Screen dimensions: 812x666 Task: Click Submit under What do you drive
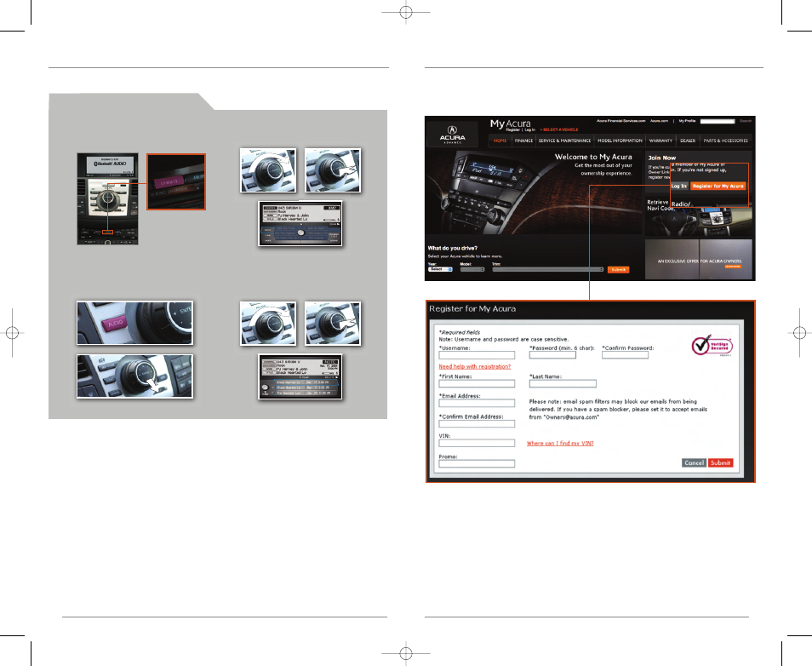[x=618, y=269]
